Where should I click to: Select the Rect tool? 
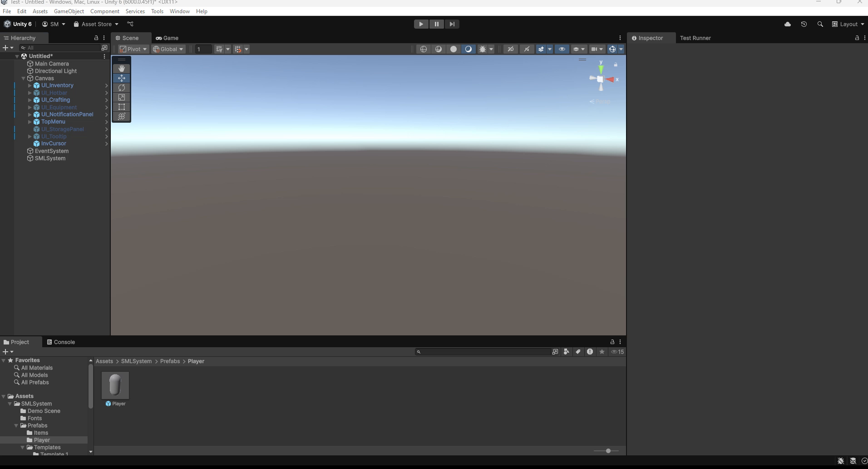[x=122, y=107]
